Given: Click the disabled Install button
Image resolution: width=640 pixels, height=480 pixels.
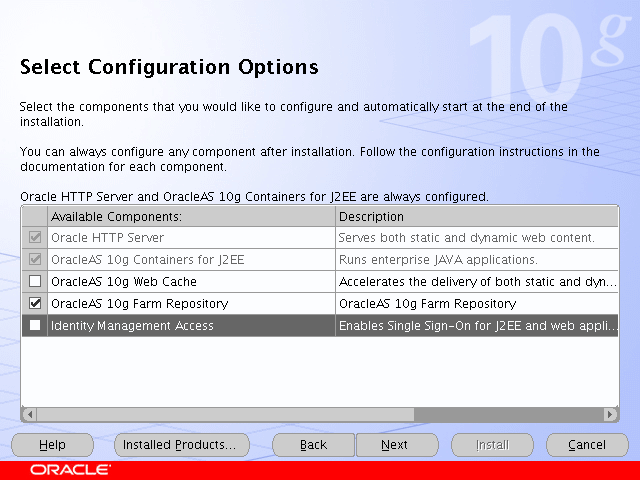Looking at the screenshot, I should tap(492, 444).
